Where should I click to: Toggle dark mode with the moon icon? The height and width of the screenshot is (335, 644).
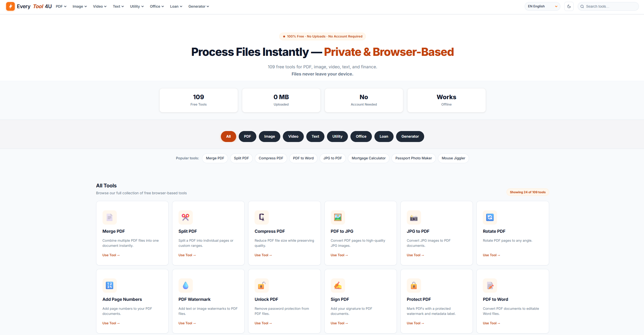pyautogui.click(x=569, y=6)
